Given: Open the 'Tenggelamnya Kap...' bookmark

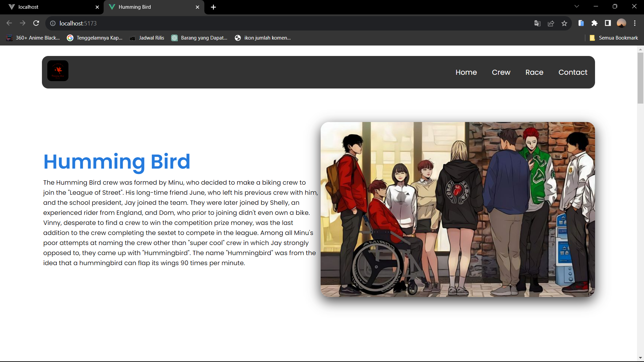Looking at the screenshot, I should tap(95, 38).
